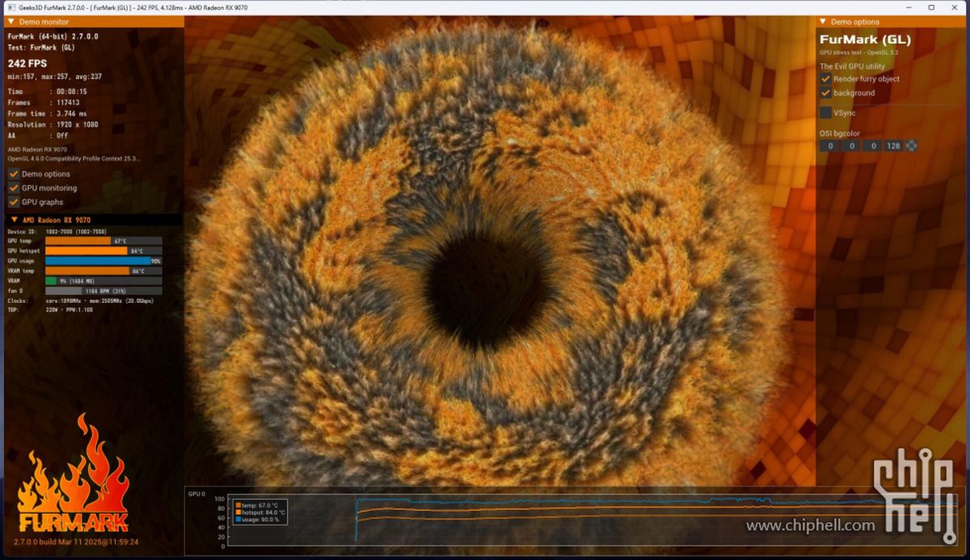970x560 pixels.
Task: Open the OSI bgcolor color swatch
Action: click(x=912, y=146)
